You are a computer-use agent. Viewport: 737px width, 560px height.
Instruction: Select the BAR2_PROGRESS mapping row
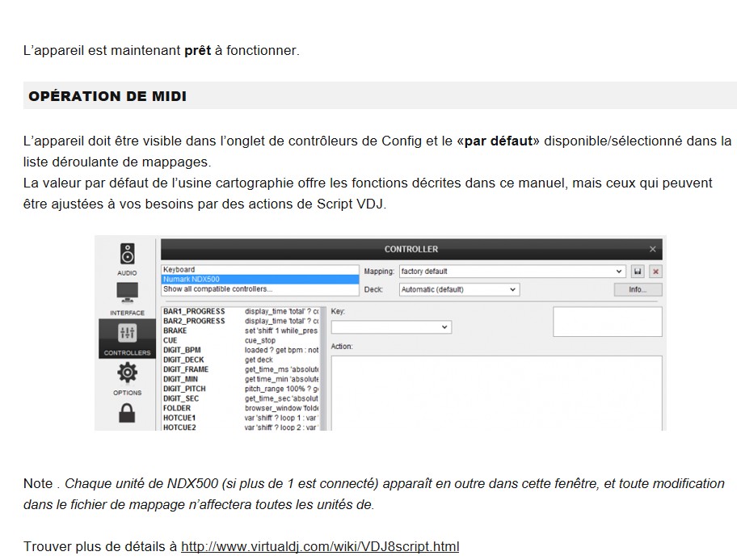click(241, 321)
